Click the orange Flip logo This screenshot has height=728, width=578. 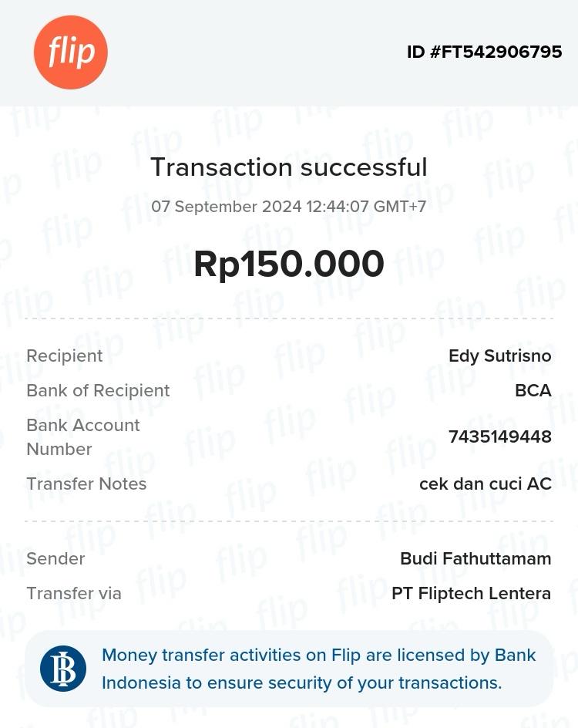click(x=70, y=52)
